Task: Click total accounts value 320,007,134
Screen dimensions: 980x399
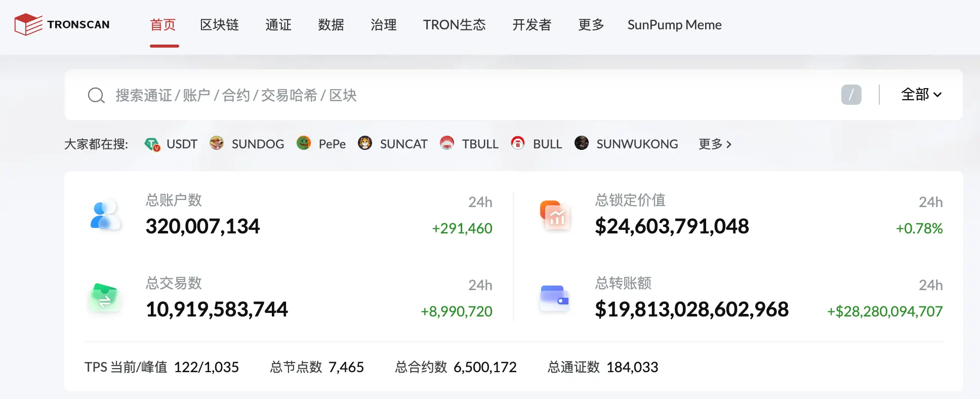Action: point(202,226)
